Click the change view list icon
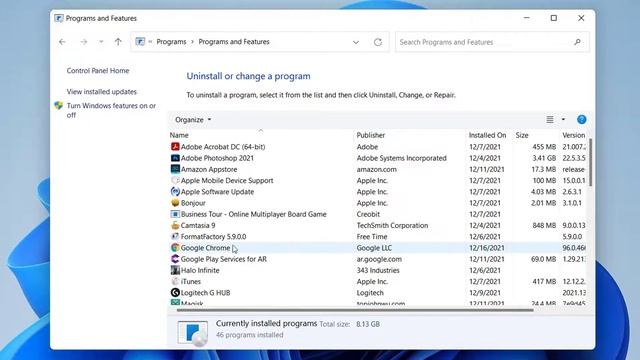The height and width of the screenshot is (360, 640). coord(550,120)
